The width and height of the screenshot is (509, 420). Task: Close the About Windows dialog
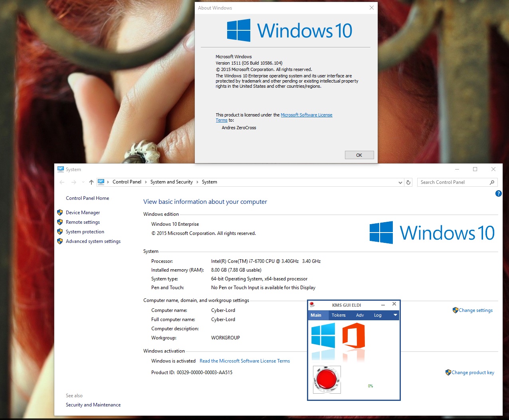372,8
